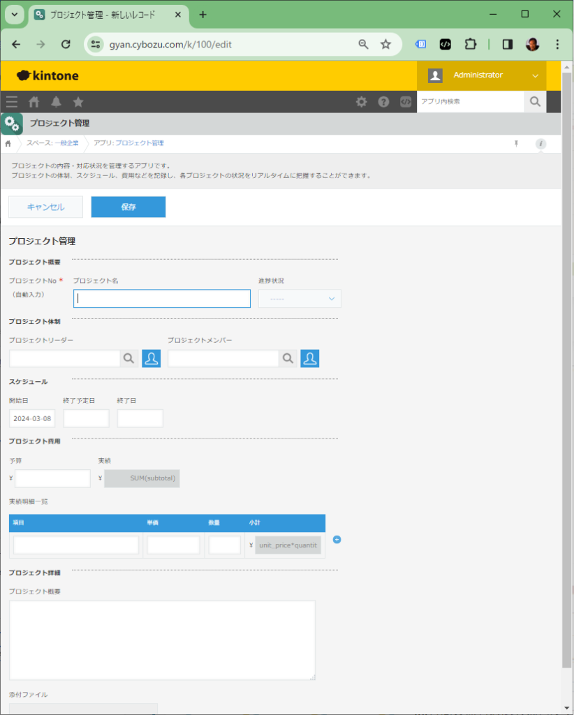Viewport: 588px width, 715px height.
Task: Open the hamburger menu in the toolbar
Action: pyautogui.click(x=12, y=102)
